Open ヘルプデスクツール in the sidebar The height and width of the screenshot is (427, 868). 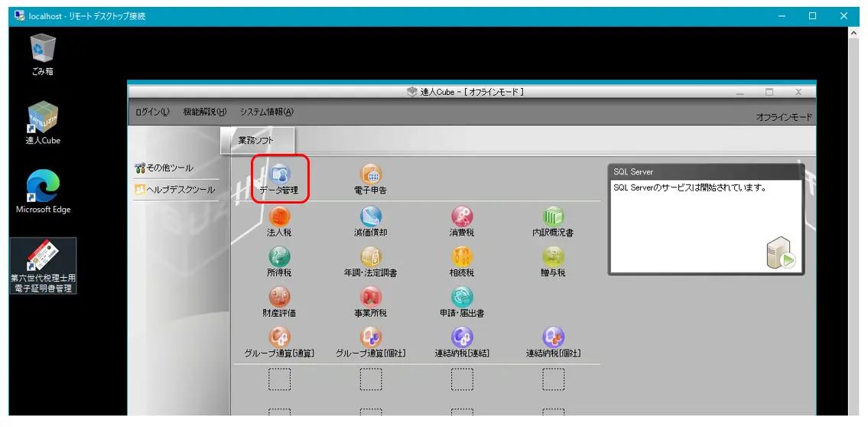175,190
